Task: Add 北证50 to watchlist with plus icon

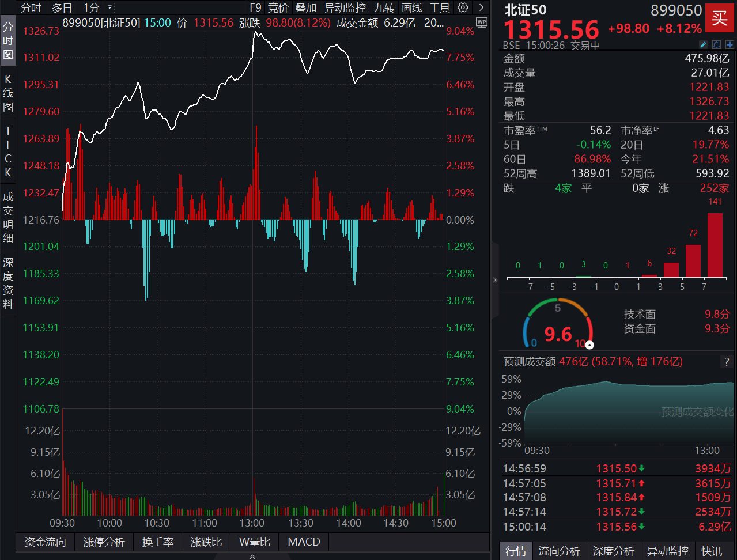Action: (730, 44)
